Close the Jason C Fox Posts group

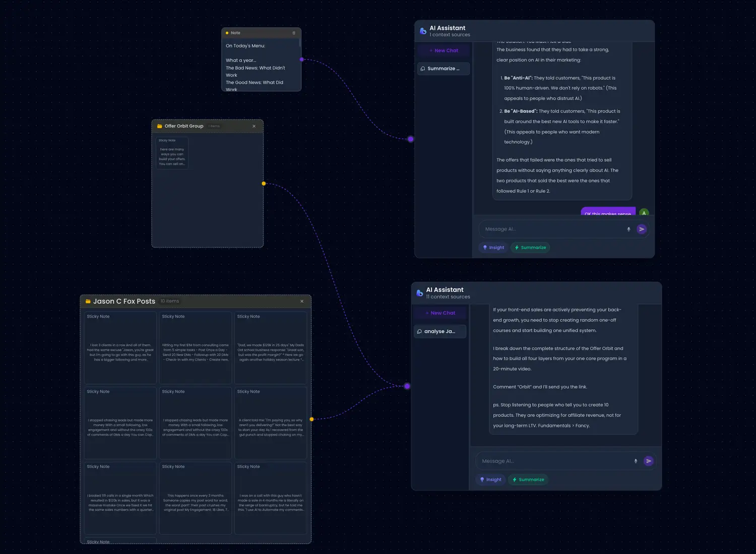coord(302,301)
